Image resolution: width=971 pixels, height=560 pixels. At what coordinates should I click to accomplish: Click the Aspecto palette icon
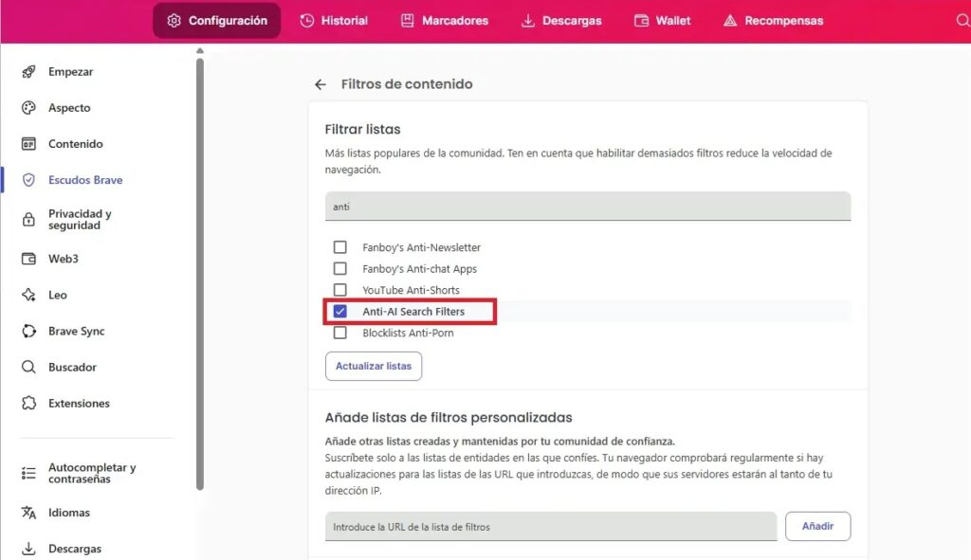[28, 108]
